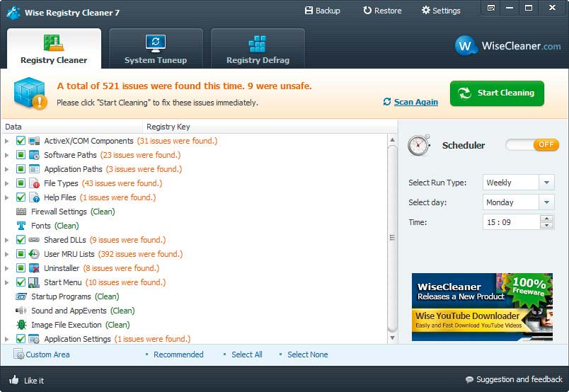
Task: Expand the ActiveX/COM Components tree row
Action: click(6, 141)
